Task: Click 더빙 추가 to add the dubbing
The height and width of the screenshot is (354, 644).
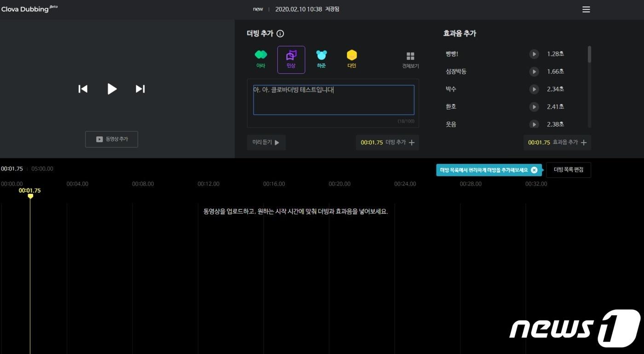Action: [x=388, y=142]
